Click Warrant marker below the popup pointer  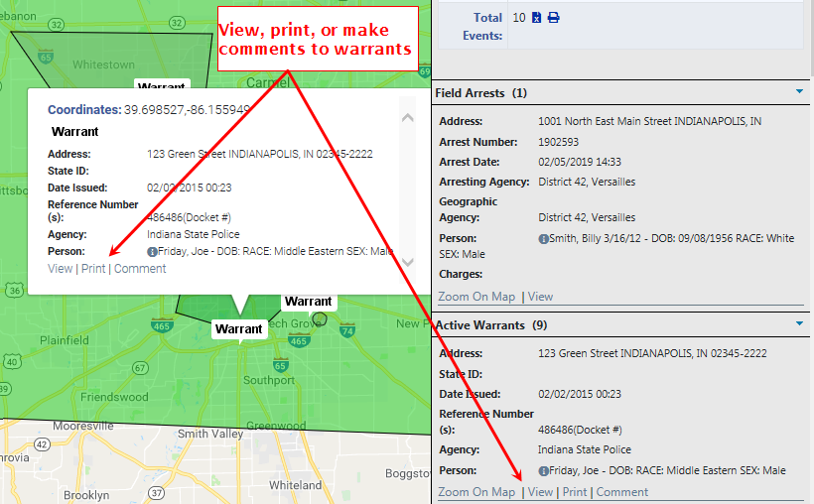(x=238, y=328)
